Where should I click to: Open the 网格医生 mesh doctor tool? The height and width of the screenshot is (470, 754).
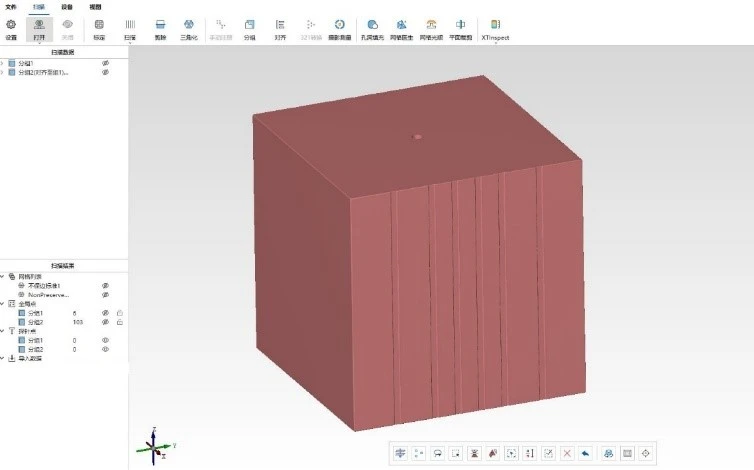tap(402, 29)
